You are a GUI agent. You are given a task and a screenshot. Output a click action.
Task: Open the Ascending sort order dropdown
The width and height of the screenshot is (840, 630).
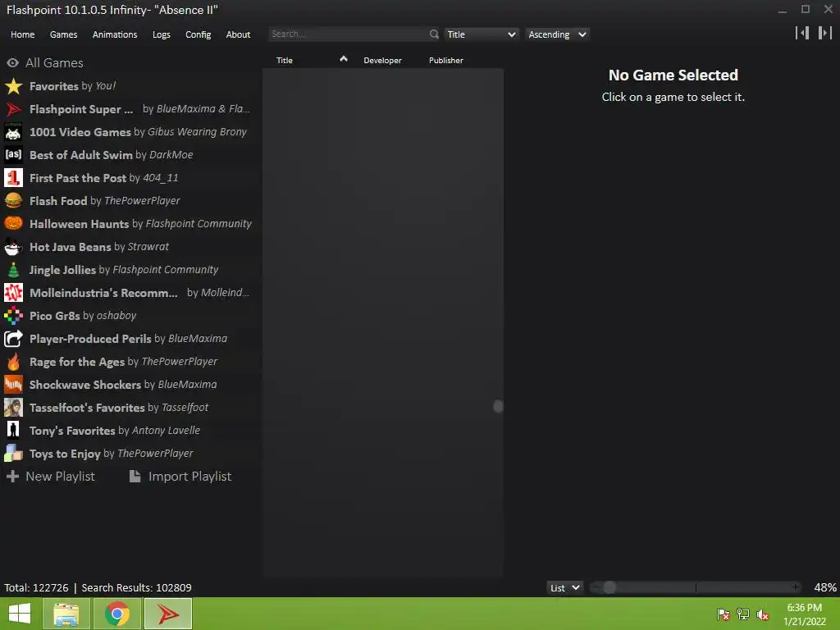click(x=557, y=34)
